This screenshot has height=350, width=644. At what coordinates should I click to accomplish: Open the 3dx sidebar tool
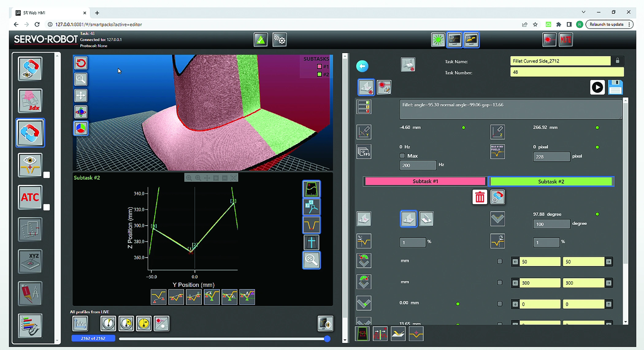click(x=30, y=101)
